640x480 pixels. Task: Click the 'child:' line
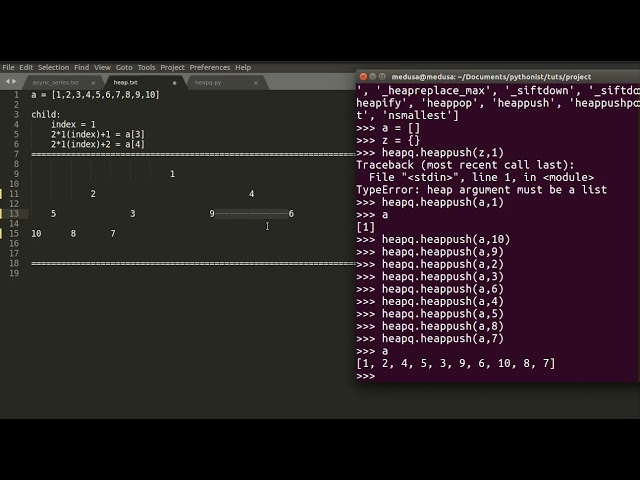coord(46,114)
